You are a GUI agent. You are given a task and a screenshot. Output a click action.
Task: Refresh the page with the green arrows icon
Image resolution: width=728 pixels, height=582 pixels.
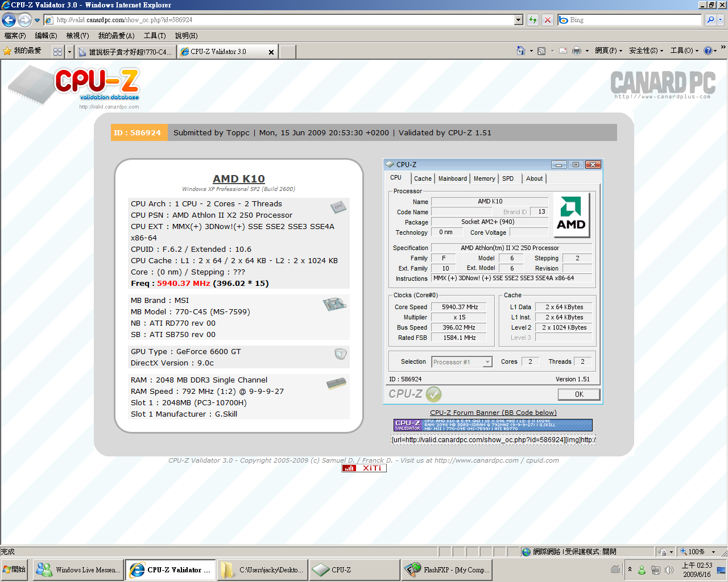(533, 20)
